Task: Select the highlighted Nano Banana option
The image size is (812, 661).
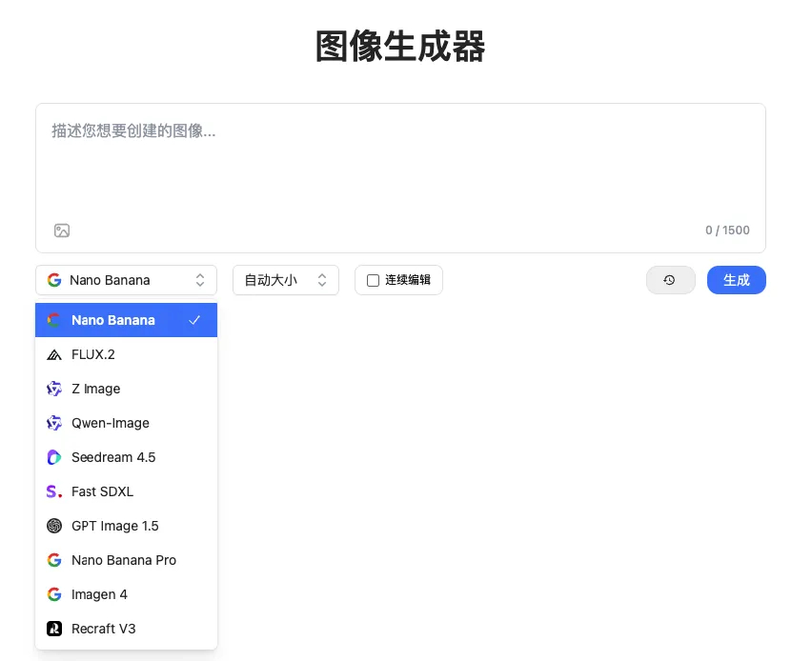Action: pyautogui.click(x=126, y=320)
